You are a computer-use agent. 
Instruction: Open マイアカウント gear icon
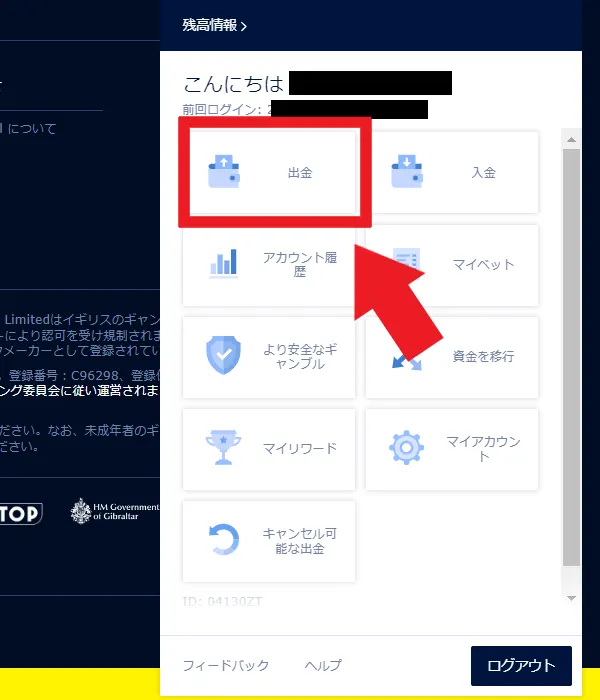[407, 448]
